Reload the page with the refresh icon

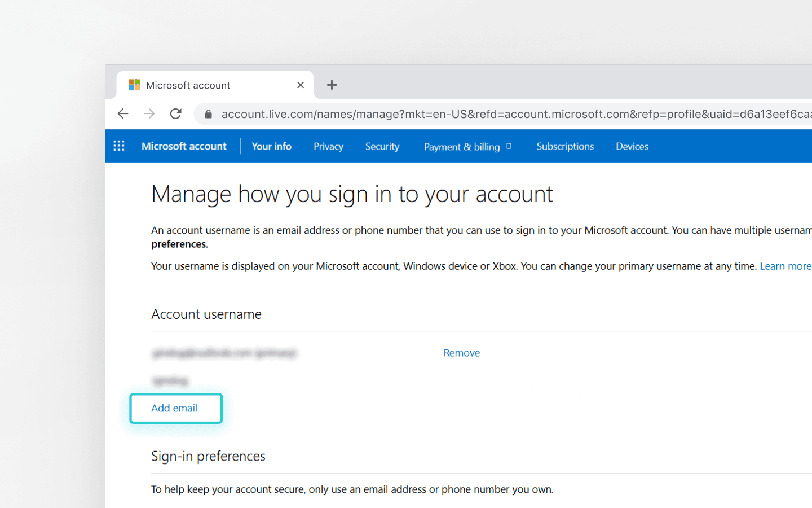(x=175, y=113)
